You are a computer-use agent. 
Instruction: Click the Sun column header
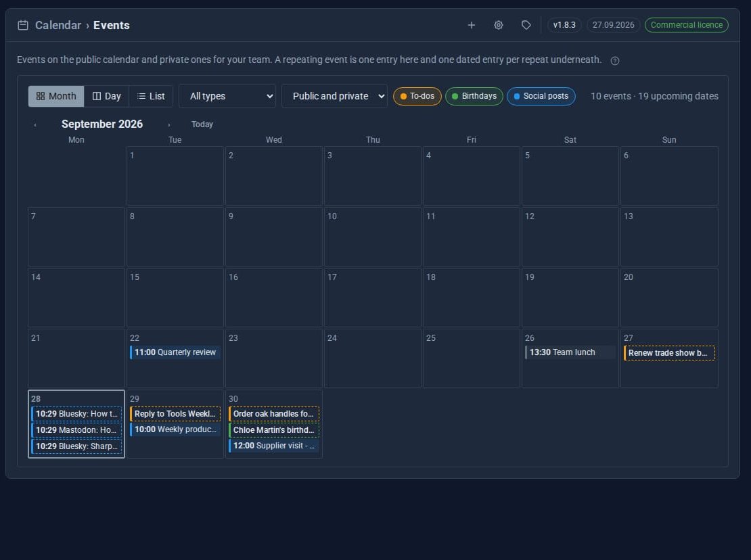[x=669, y=140]
